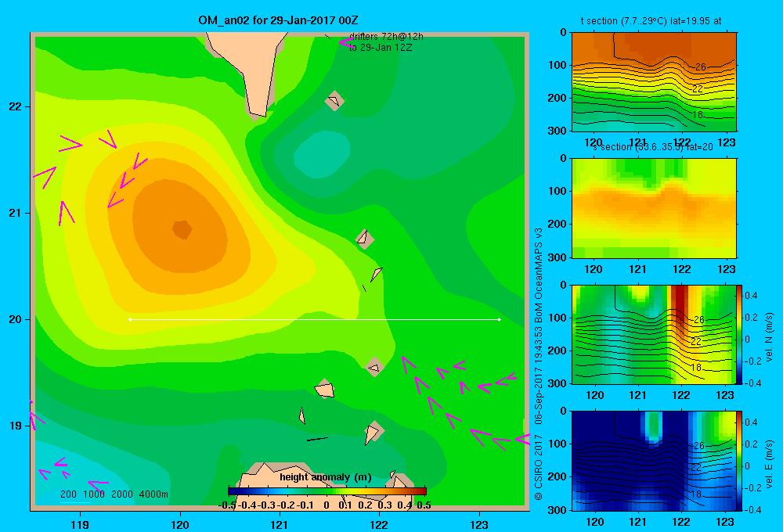Click the 'height anomaly (m)' legend title
The height and width of the screenshot is (532, 783).
click(x=326, y=477)
